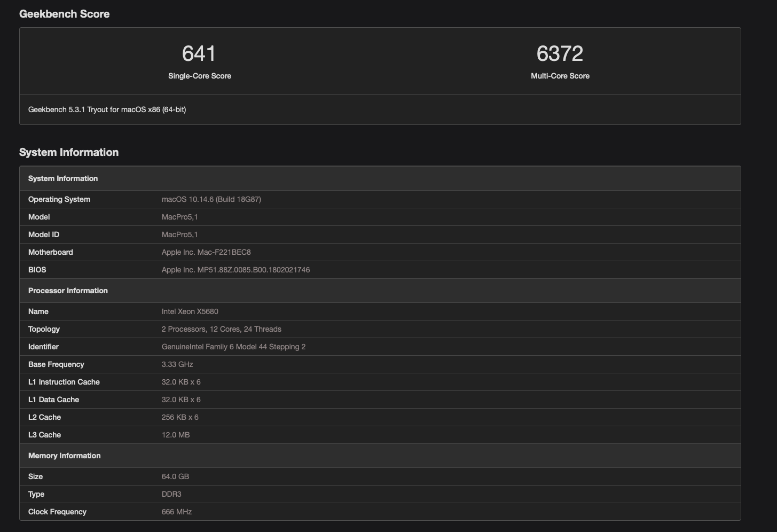Click the L1 Instruction Cache label
The width and height of the screenshot is (777, 532).
click(64, 382)
